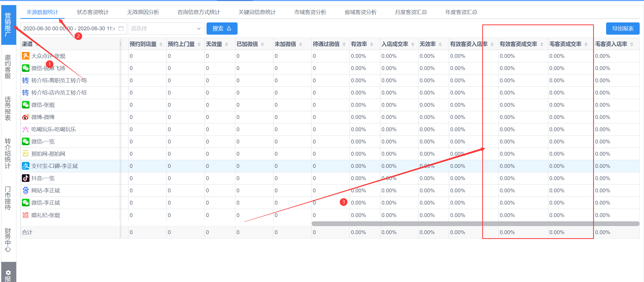The width and height of the screenshot is (644, 282).
Task: Click the 婚礼纪-张焜 channel icon
Action: [25, 215]
